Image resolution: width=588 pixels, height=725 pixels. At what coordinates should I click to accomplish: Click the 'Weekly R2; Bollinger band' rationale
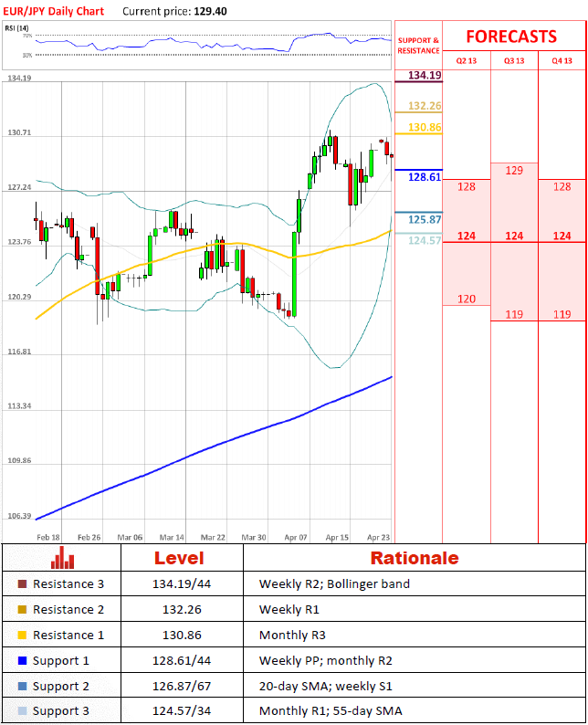334,584
